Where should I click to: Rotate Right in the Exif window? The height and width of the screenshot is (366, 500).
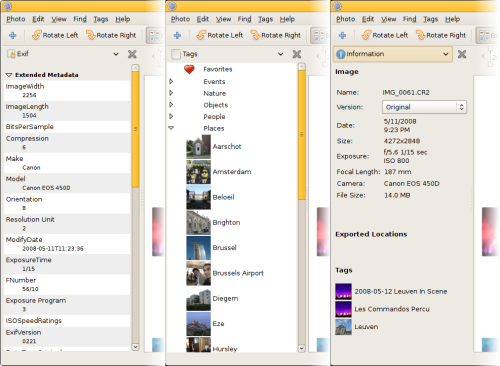[111, 35]
